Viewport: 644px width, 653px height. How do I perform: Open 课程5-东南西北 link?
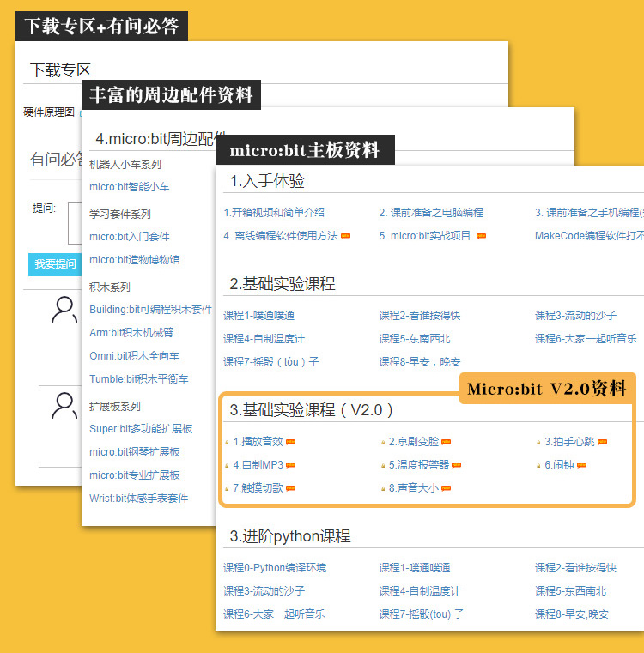point(415,339)
